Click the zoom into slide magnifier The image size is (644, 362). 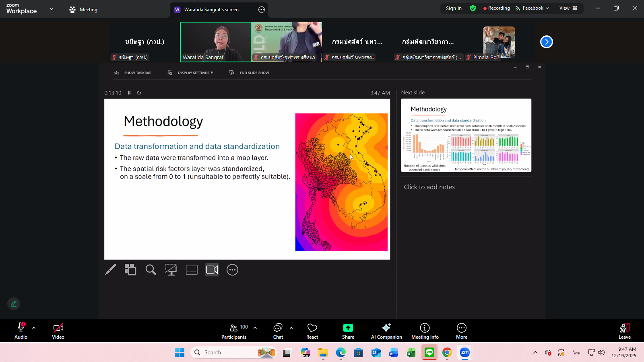coord(151,269)
